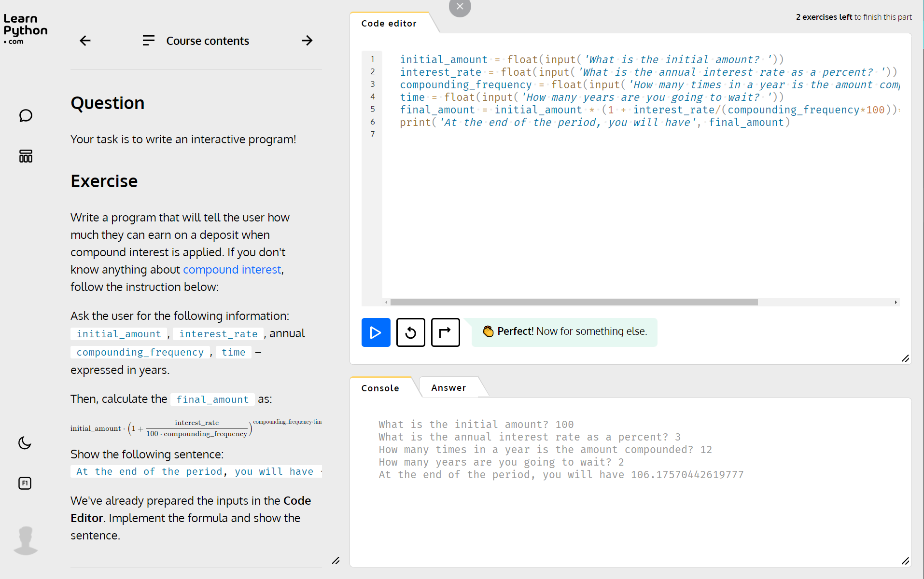The width and height of the screenshot is (924, 579).
Task: Grab the console panel resize handle
Action: click(x=905, y=561)
